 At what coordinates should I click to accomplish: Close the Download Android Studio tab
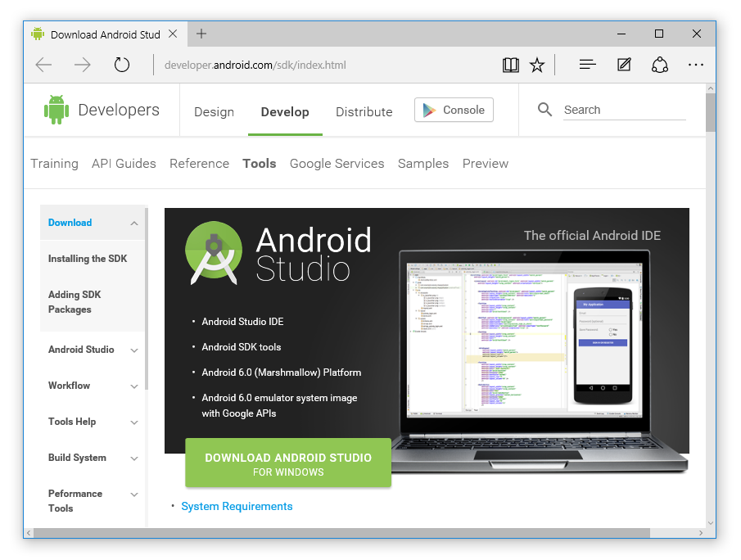coord(173,34)
